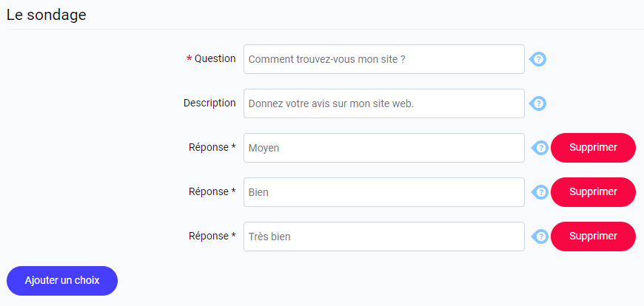
Task: Click the Réponse label beside Moyen
Action: (x=212, y=147)
